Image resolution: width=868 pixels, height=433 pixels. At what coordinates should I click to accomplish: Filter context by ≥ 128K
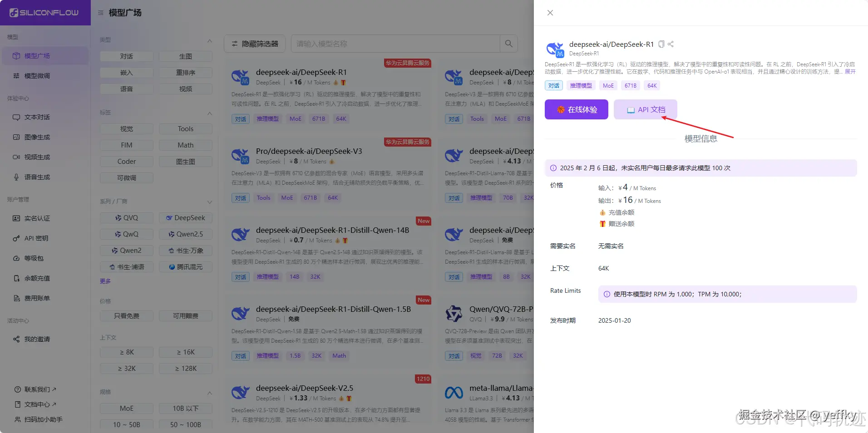pos(186,369)
